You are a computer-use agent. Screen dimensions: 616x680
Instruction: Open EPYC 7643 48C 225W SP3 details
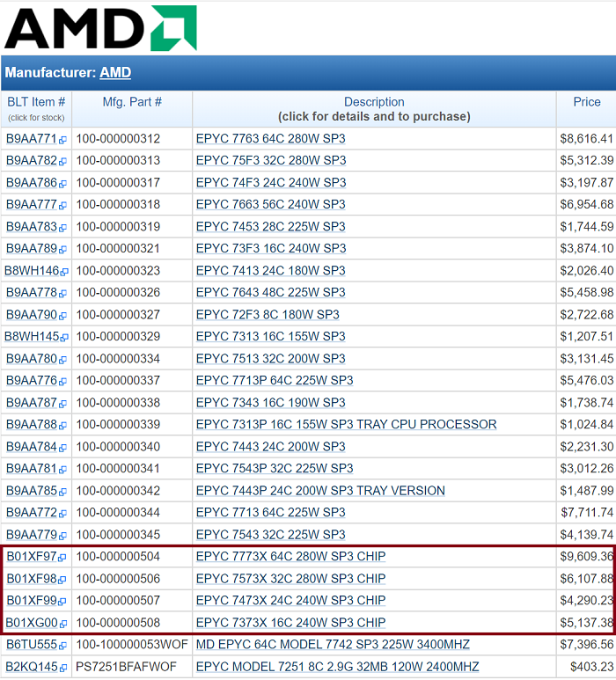coord(271,292)
